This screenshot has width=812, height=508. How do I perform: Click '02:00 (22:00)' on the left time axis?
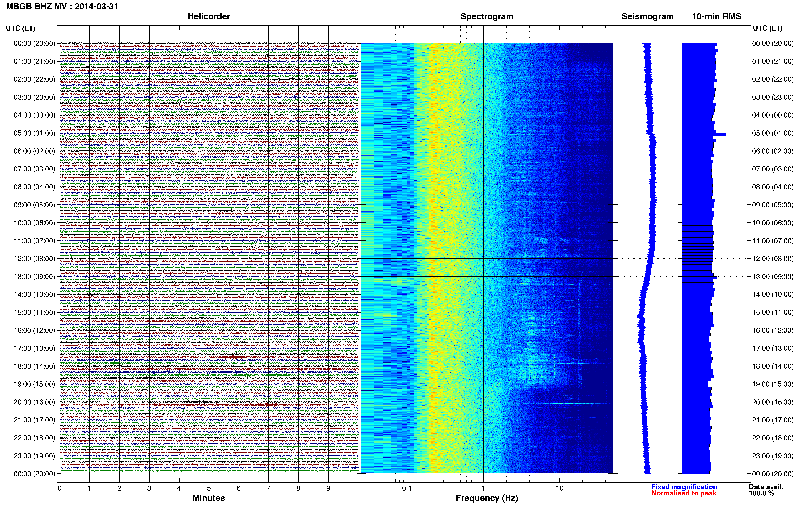[34, 79]
